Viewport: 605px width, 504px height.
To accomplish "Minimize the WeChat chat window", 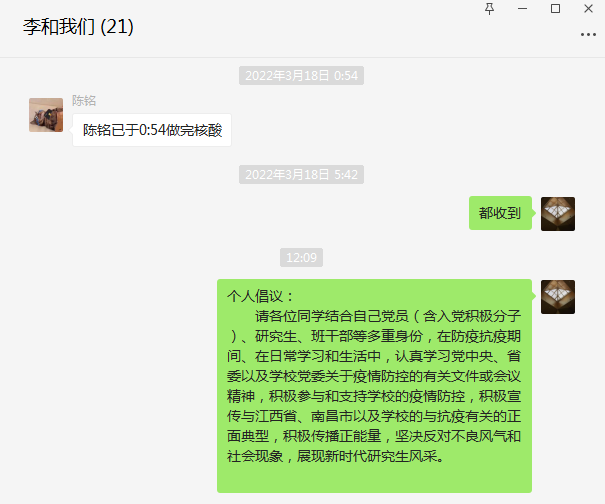I will click(x=522, y=8).
